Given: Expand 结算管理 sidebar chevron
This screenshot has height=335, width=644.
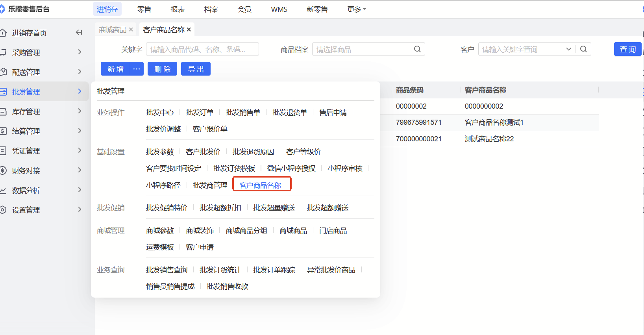Looking at the screenshot, I should (x=80, y=131).
